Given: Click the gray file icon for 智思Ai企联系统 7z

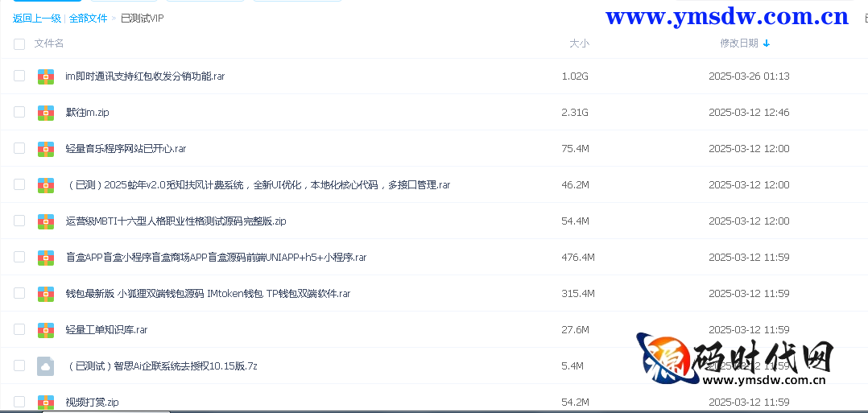Looking at the screenshot, I should coord(46,366).
